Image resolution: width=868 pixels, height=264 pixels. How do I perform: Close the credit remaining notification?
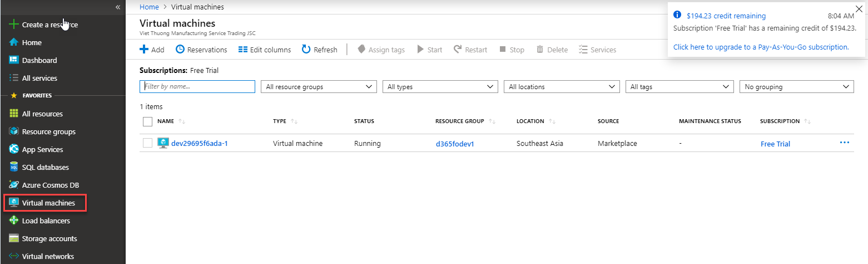pos(859,8)
